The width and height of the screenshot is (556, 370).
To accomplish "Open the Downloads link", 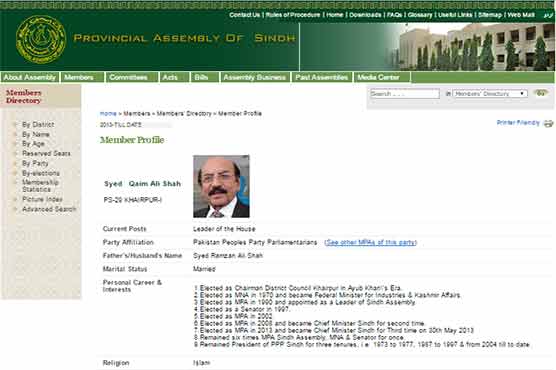I will point(365,15).
